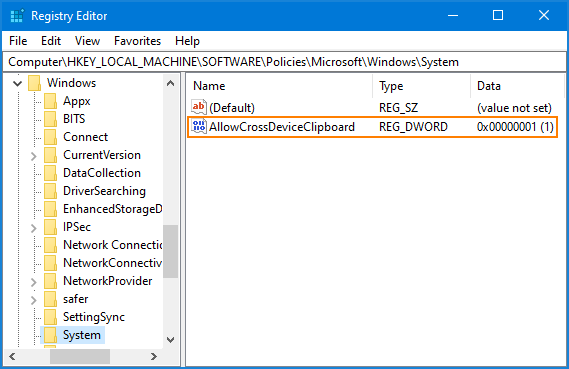The width and height of the screenshot is (569, 369).
Task: Open the File menu
Action: point(18,41)
